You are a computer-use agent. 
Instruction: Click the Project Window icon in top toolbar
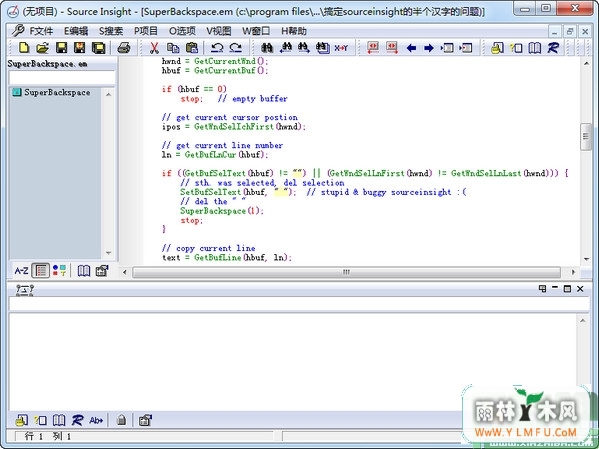[497, 48]
